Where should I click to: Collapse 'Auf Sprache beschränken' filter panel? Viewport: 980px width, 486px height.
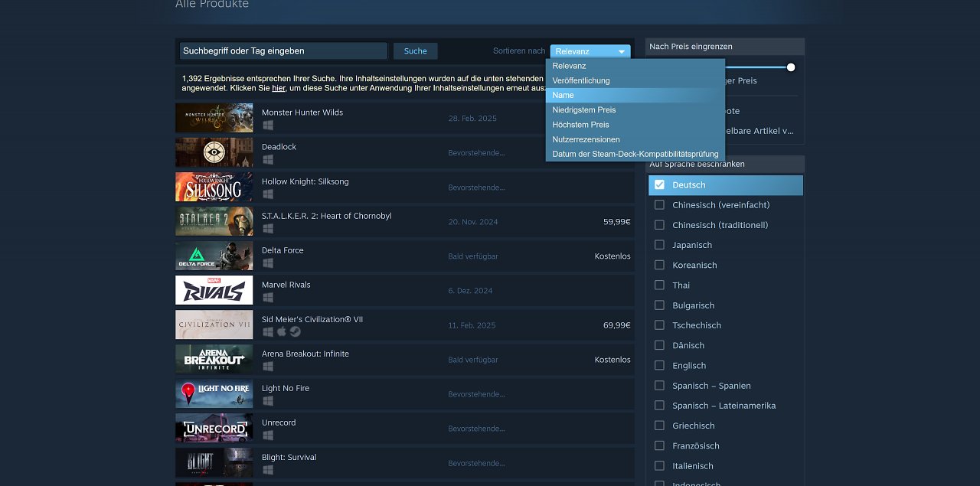coord(725,164)
